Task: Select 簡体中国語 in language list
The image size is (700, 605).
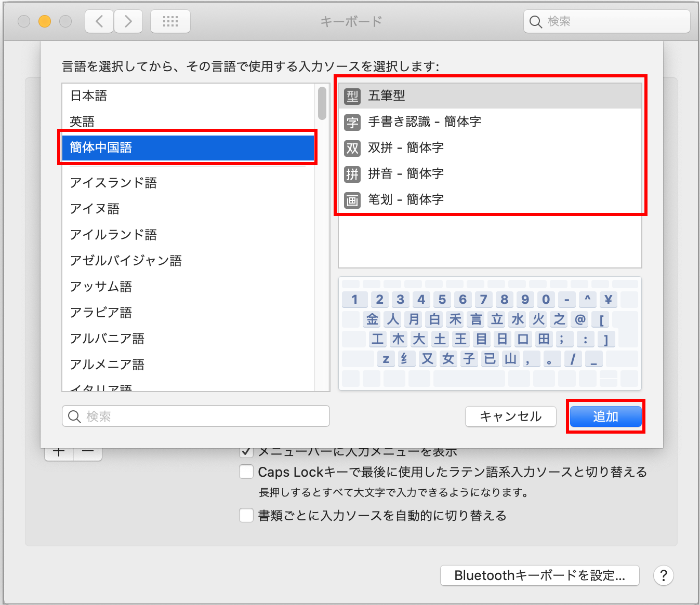Action: click(x=188, y=147)
